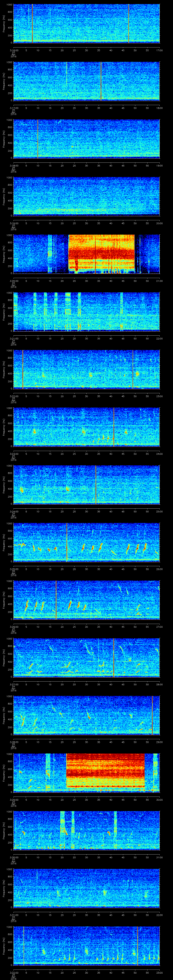173x980 pixels.
Task: Select the spectrogram panel starting at 3:23:00
Action: (86, 427)
